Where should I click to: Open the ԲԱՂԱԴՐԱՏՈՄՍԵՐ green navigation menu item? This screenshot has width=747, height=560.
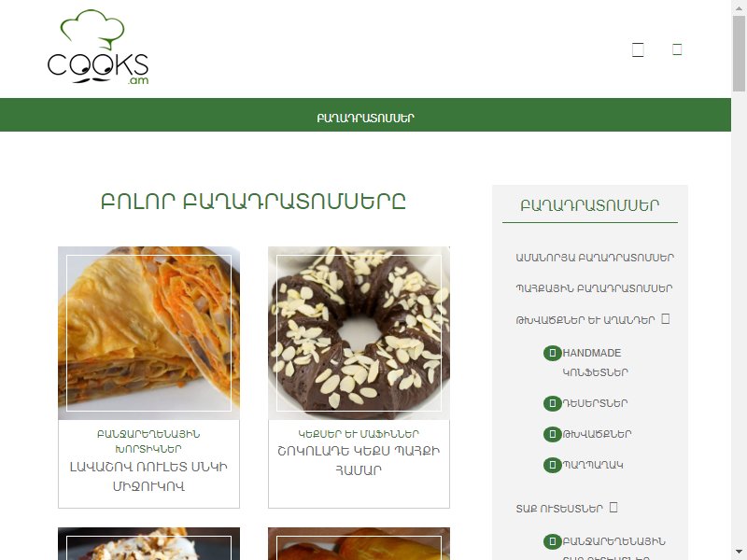(365, 118)
